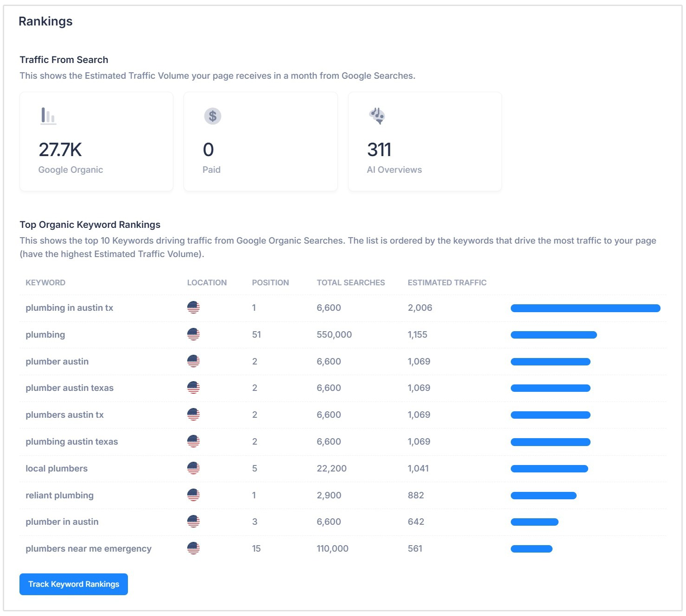Click the keyword "plumbers austin tx"
This screenshot has width=686, height=616.
click(65, 415)
